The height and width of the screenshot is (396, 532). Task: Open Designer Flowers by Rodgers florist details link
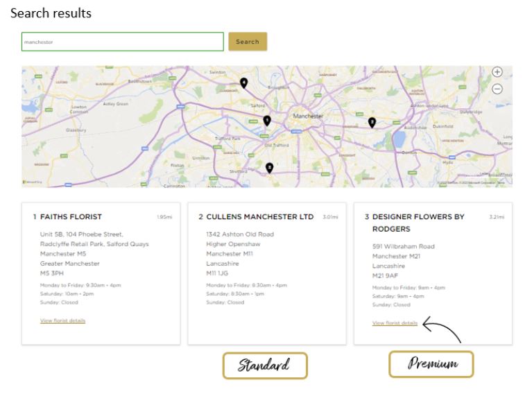click(x=395, y=322)
